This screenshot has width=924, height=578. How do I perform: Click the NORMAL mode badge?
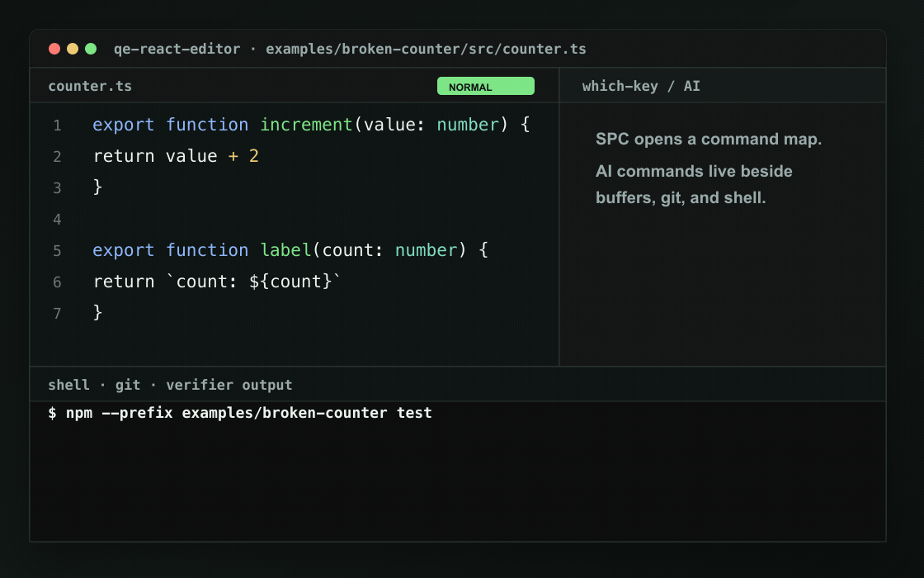point(486,86)
